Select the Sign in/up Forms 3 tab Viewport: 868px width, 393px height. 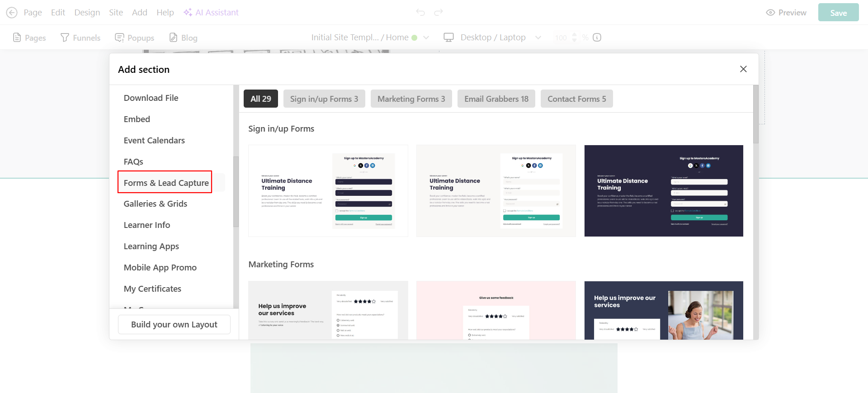(324, 99)
